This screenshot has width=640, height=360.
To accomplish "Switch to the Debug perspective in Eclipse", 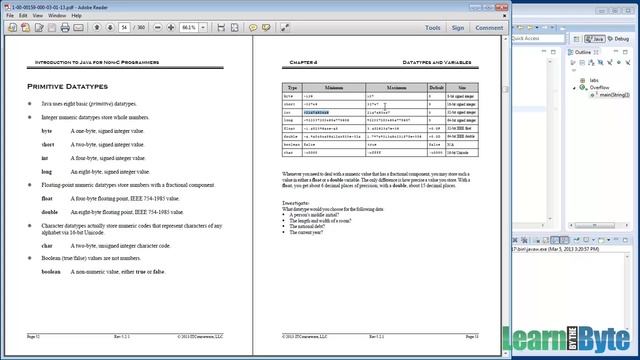I will (x=618, y=39).
